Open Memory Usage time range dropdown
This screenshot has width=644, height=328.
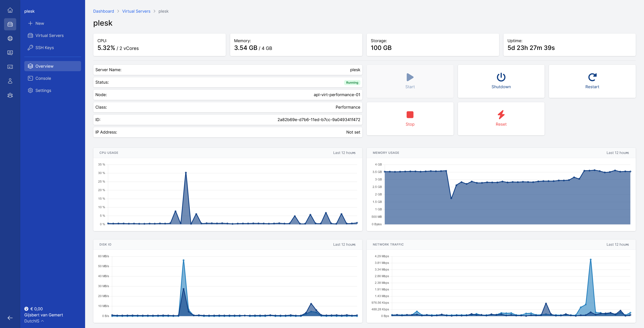pos(617,153)
